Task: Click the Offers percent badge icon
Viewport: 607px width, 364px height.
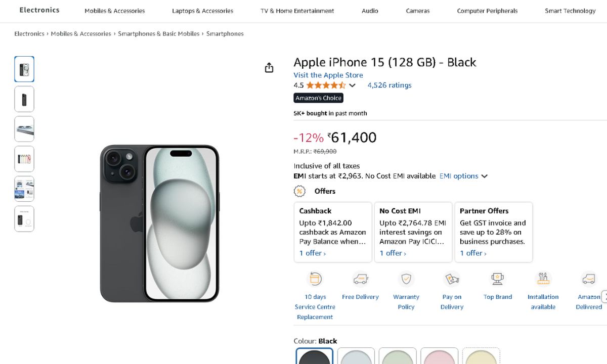Action: 300,191
